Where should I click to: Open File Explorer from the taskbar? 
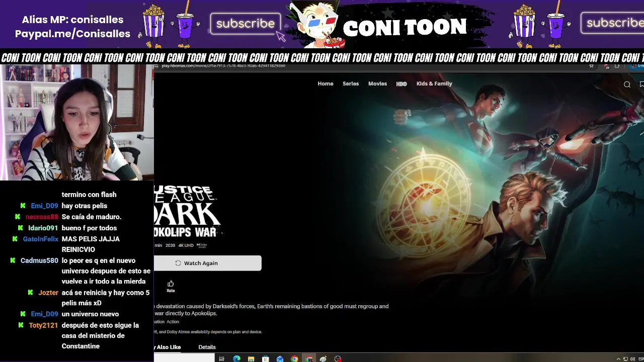point(251,358)
